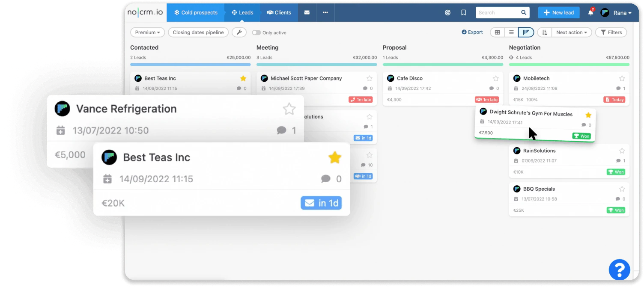Viewport: 644px width, 287px height.
Task: Open the notifications bell
Action: tap(591, 12)
